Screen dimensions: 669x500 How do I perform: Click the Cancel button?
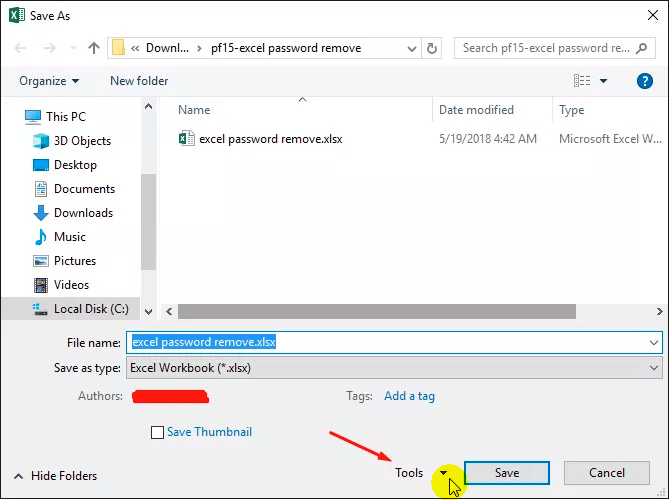[607, 473]
